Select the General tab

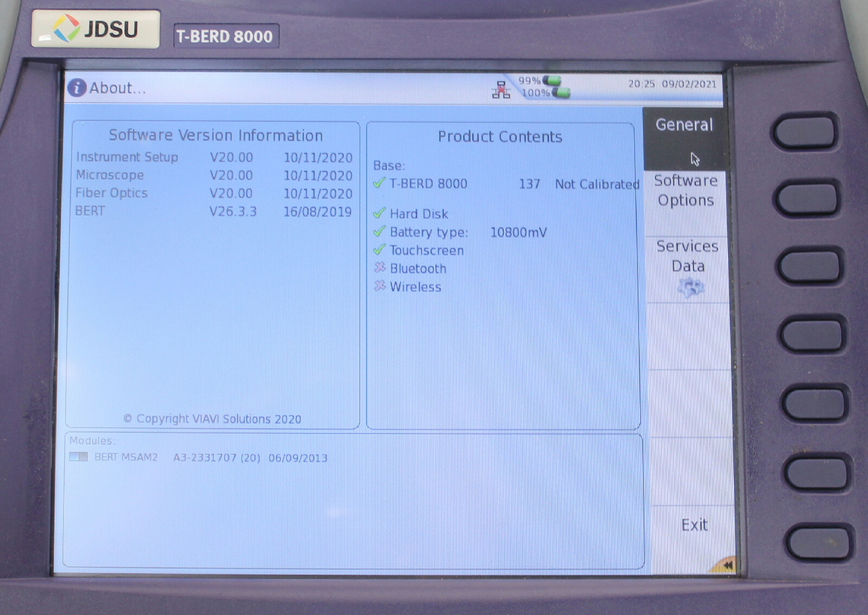[x=685, y=138]
